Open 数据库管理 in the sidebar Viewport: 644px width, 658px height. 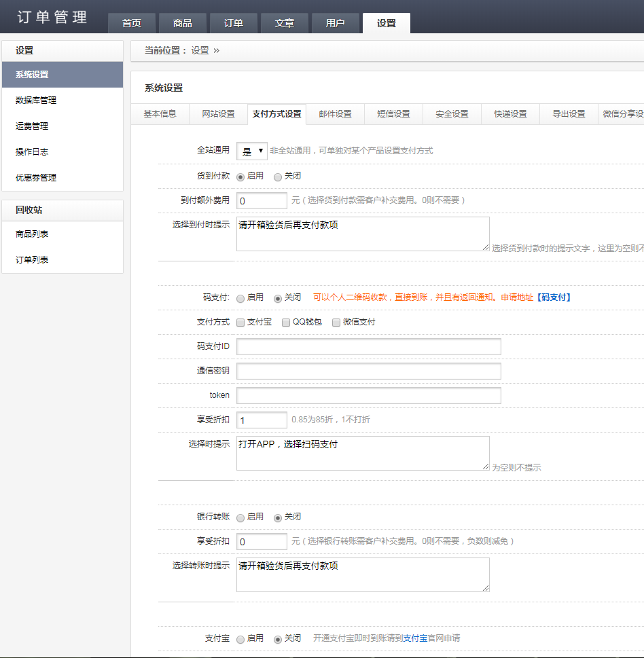(36, 100)
